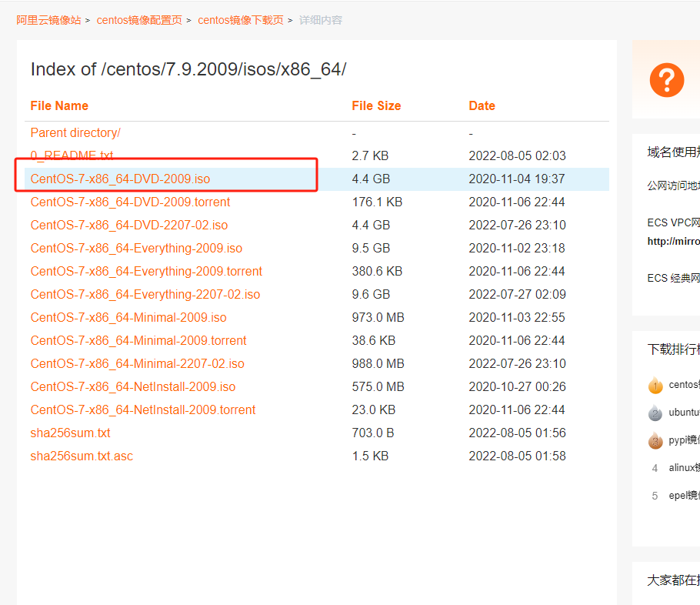The height and width of the screenshot is (605, 700).
Task: Click the silver rank 2 medal icon
Action: point(655,413)
